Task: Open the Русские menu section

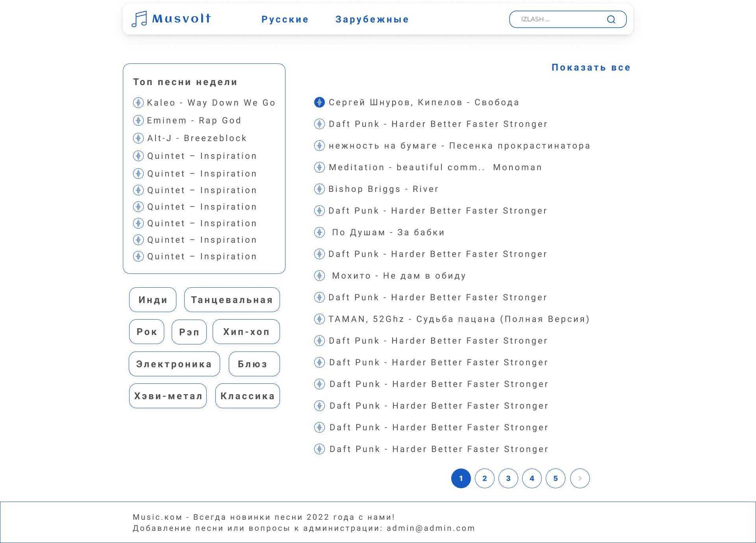Action: click(x=285, y=19)
